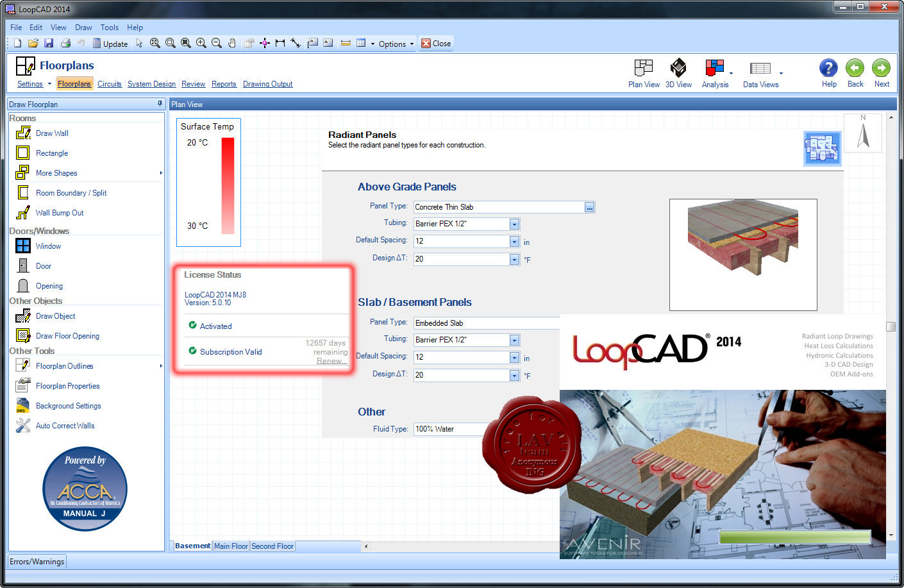904x588 pixels.
Task: Select the Draw Object tool
Action: [55, 316]
